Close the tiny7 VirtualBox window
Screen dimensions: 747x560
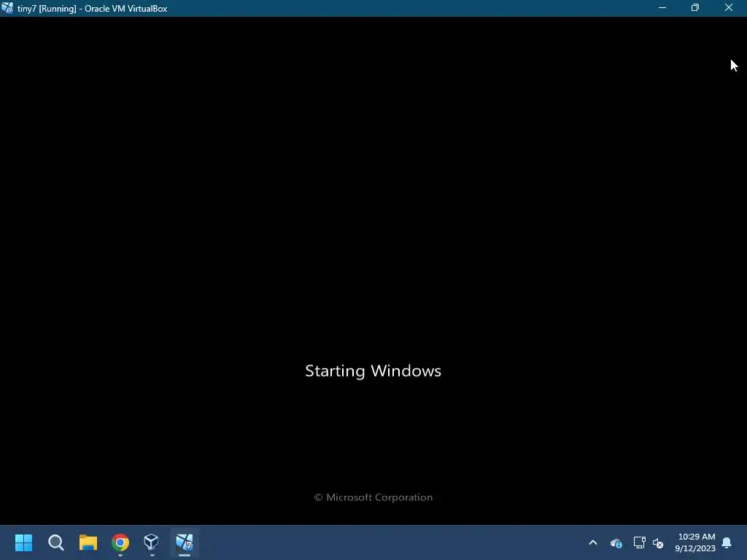(x=729, y=8)
